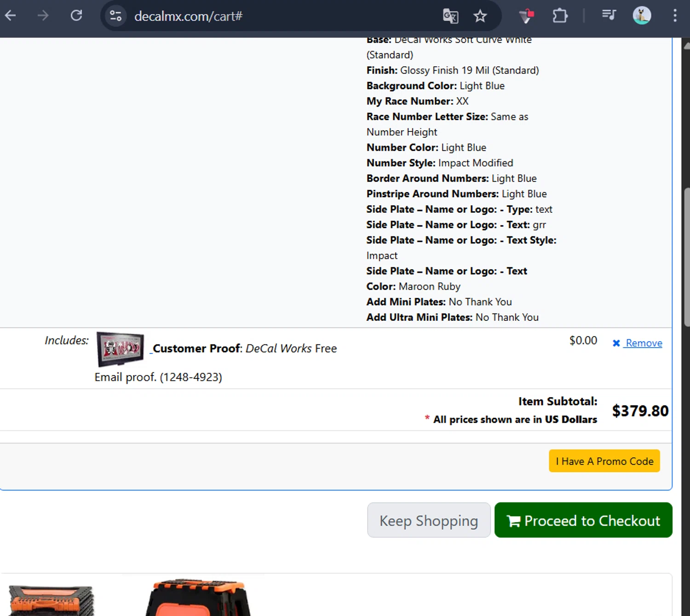Click the Number Style: Impact Modified line
Screen dimensions: 690x616
pyautogui.click(x=439, y=163)
